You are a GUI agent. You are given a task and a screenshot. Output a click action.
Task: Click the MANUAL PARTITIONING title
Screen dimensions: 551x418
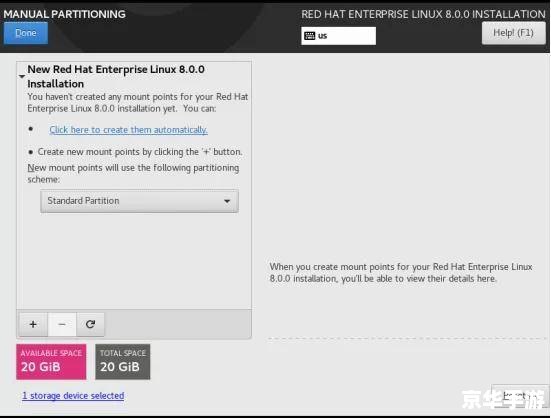(64, 14)
